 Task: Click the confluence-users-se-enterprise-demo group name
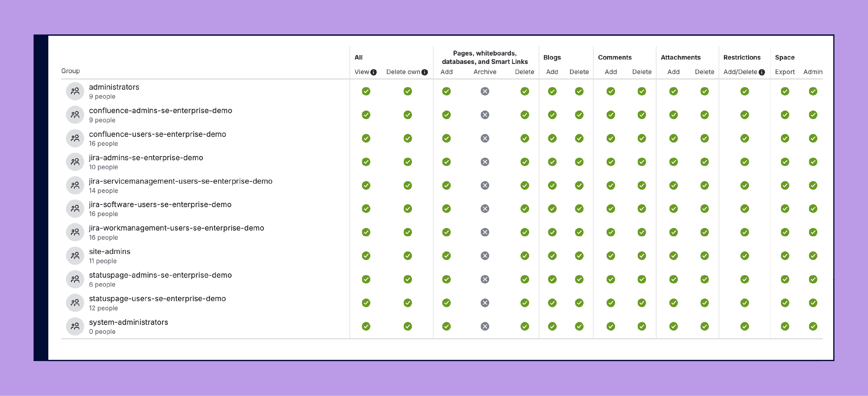pyautogui.click(x=158, y=134)
